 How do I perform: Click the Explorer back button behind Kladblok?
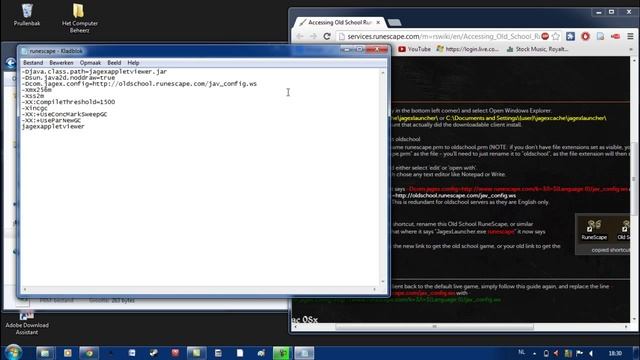(11, 63)
